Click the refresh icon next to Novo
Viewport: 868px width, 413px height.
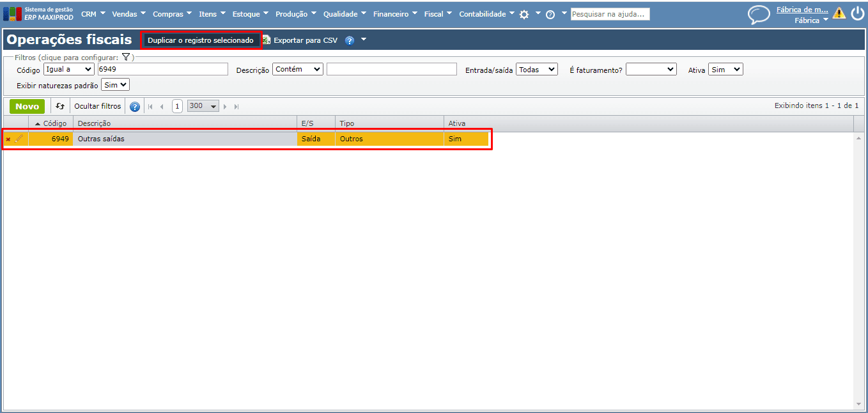pos(60,106)
